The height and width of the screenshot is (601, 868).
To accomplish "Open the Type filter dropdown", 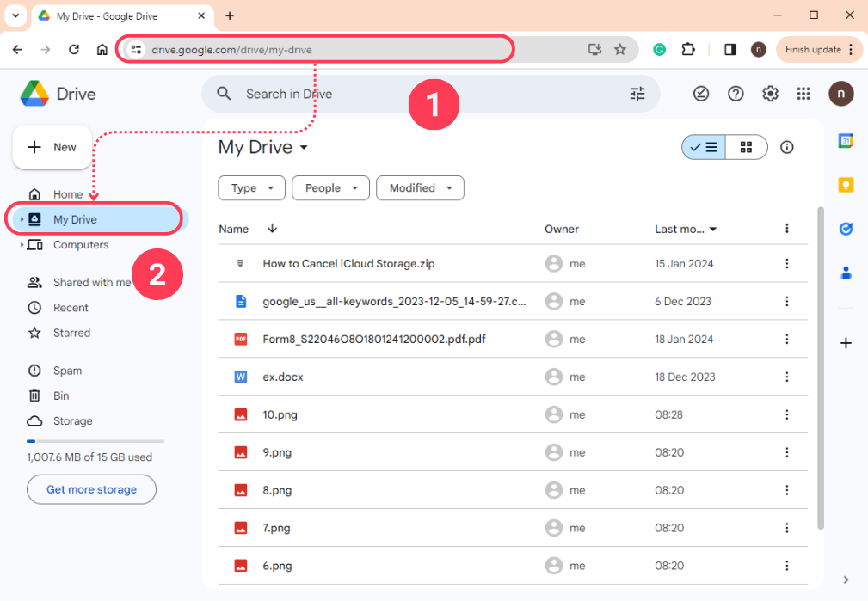I will click(251, 188).
